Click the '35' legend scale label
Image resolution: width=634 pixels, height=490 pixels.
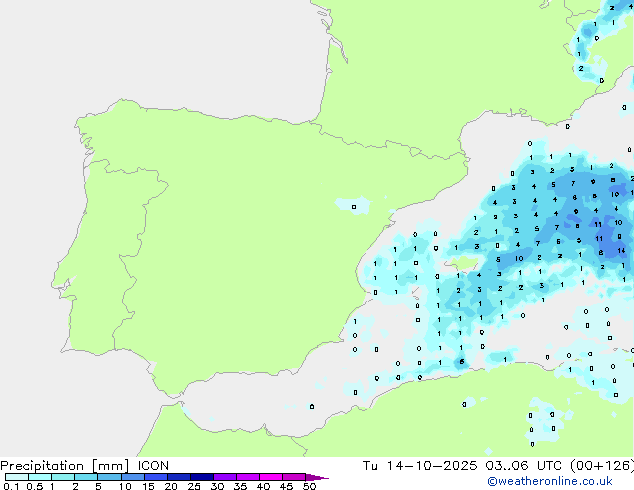[240, 486]
